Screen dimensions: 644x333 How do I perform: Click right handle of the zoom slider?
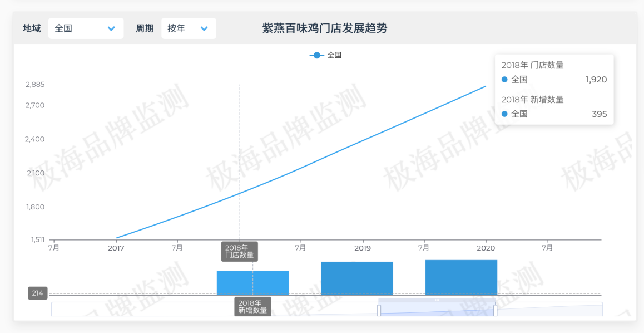coord(495,310)
